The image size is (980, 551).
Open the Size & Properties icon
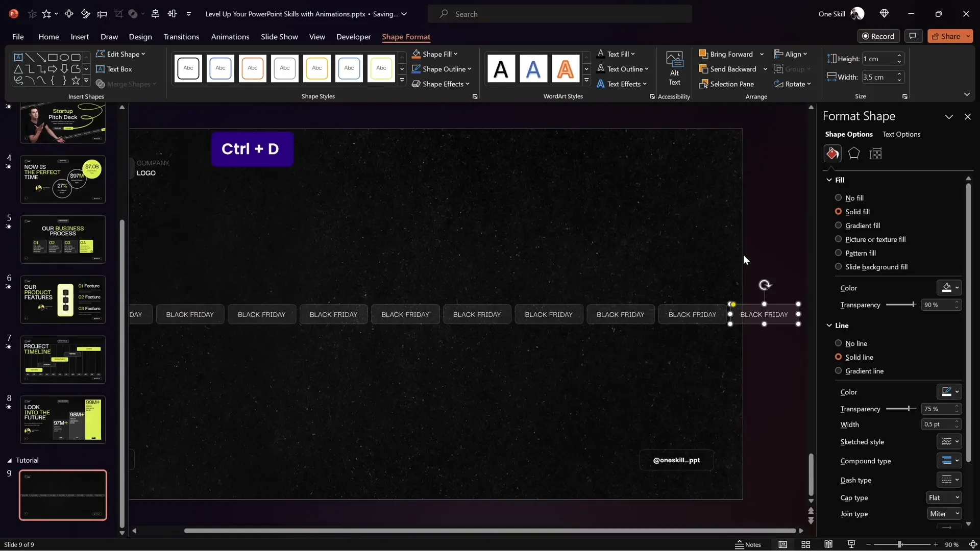(875, 154)
